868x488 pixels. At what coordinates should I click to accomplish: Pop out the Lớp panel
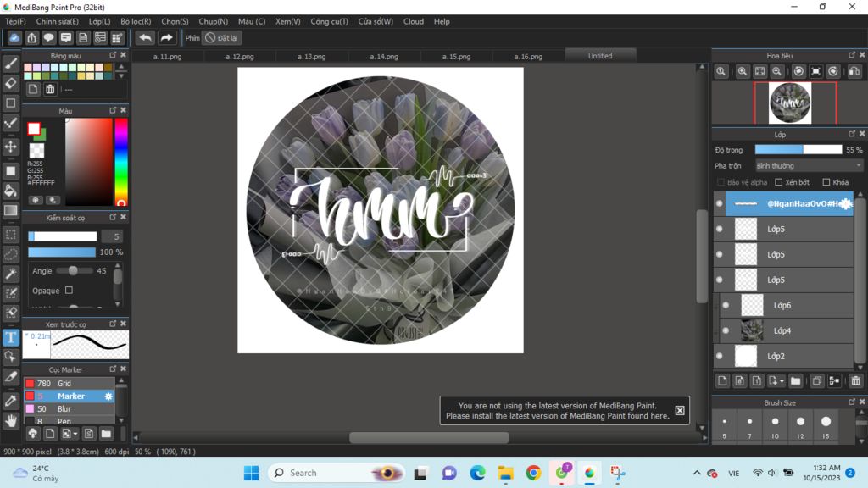pos(852,134)
